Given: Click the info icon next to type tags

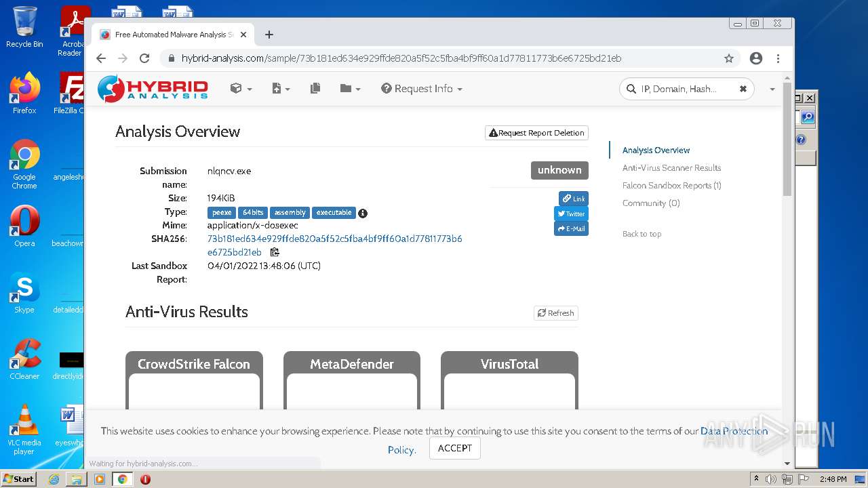Looking at the screenshot, I should (x=363, y=213).
